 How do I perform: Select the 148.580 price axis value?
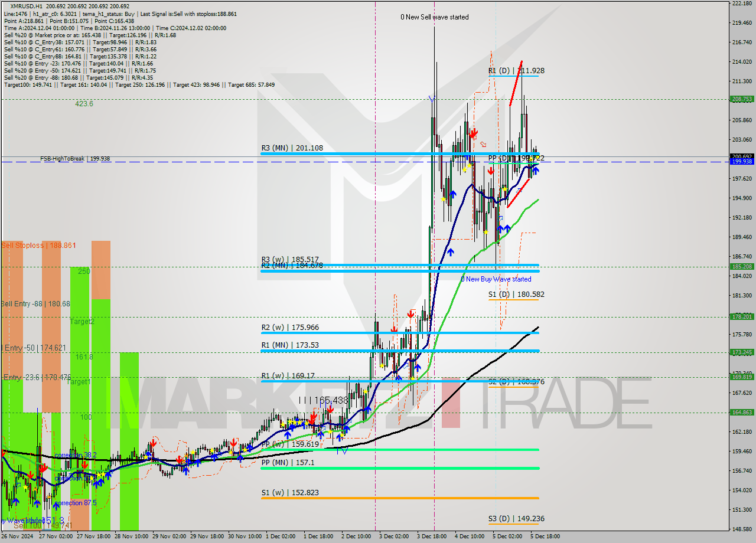pyautogui.click(x=742, y=529)
